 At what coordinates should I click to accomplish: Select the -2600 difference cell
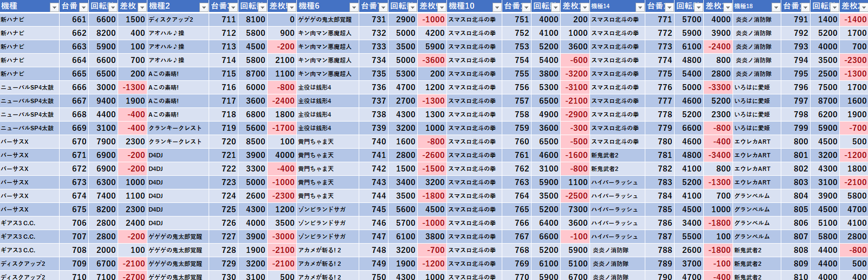click(432, 155)
